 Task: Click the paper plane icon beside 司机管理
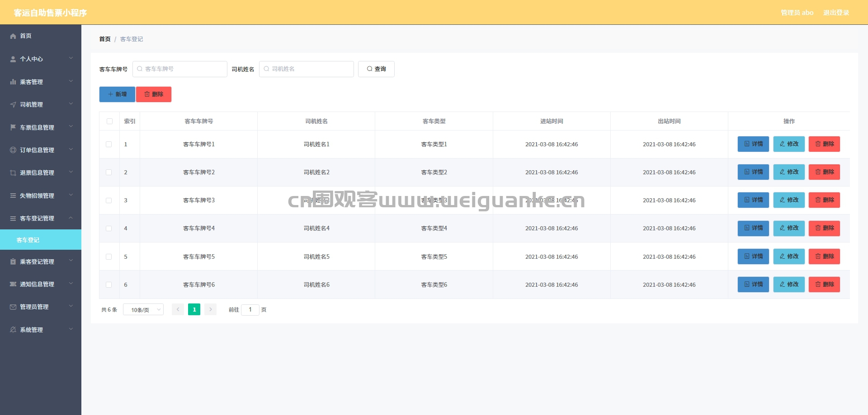pos(13,104)
